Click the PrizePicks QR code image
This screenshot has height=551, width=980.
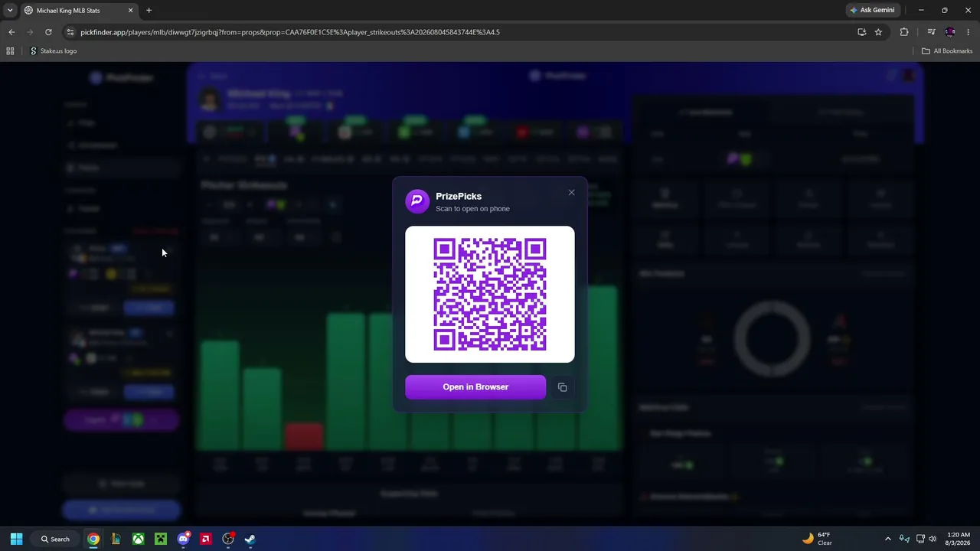point(490,294)
